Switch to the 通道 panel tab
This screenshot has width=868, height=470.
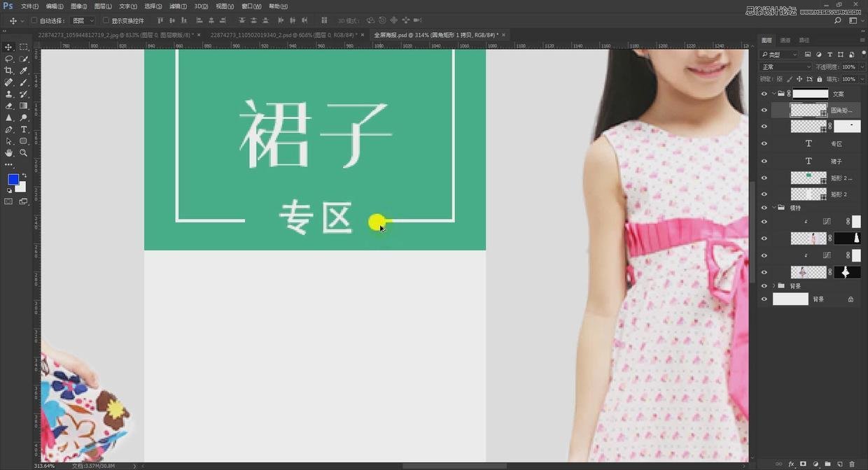pos(785,41)
